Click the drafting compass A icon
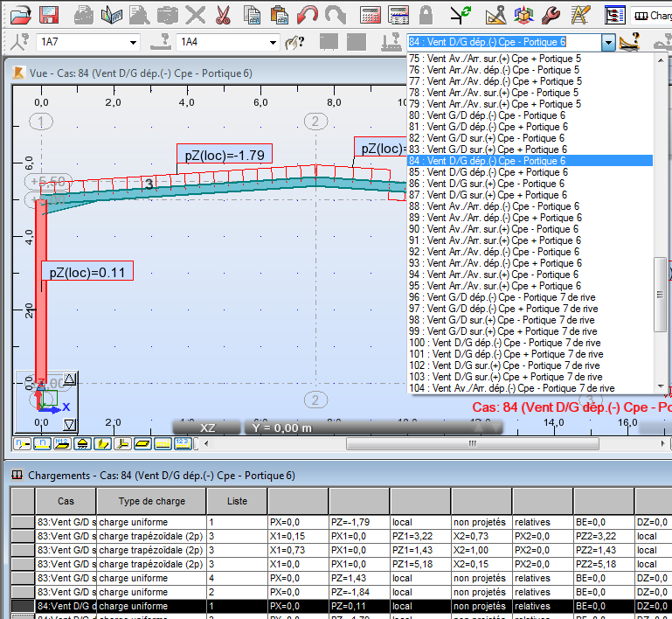This screenshot has height=619, width=672. [x=580, y=15]
